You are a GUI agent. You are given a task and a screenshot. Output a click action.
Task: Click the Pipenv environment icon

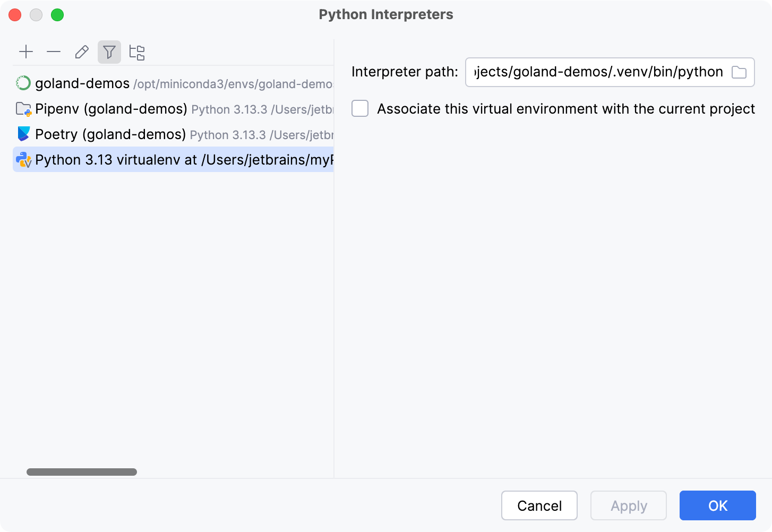pyautogui.click(x=23, y=109)
